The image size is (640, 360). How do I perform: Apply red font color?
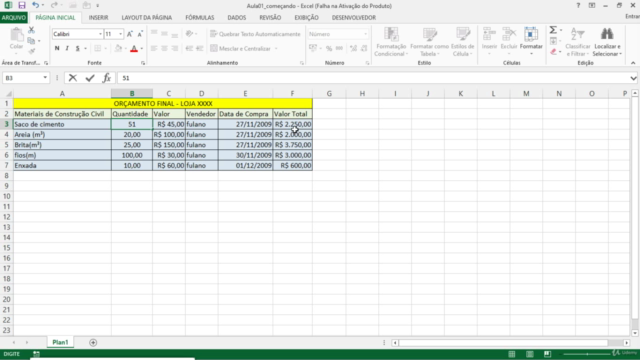tap(134, 48)
